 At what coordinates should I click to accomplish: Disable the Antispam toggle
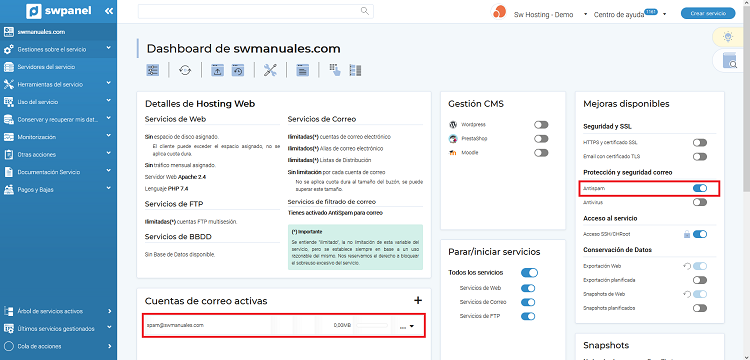(700, 188)
